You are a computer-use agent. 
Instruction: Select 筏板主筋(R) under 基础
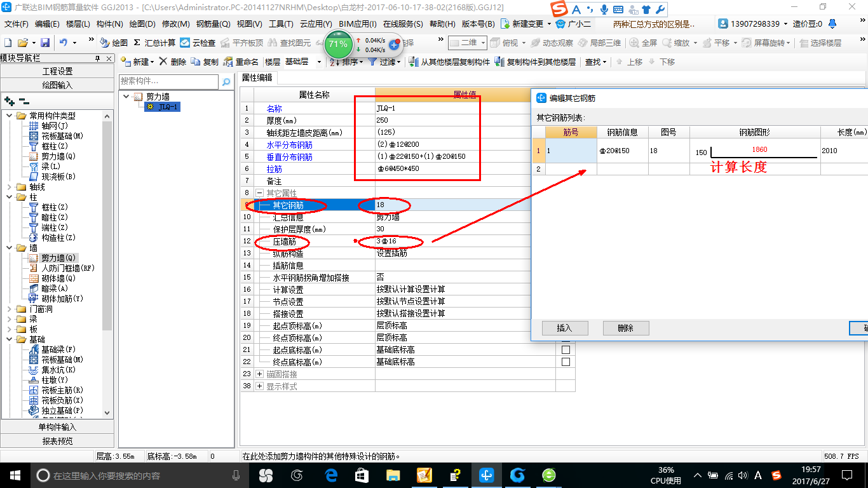57,390
